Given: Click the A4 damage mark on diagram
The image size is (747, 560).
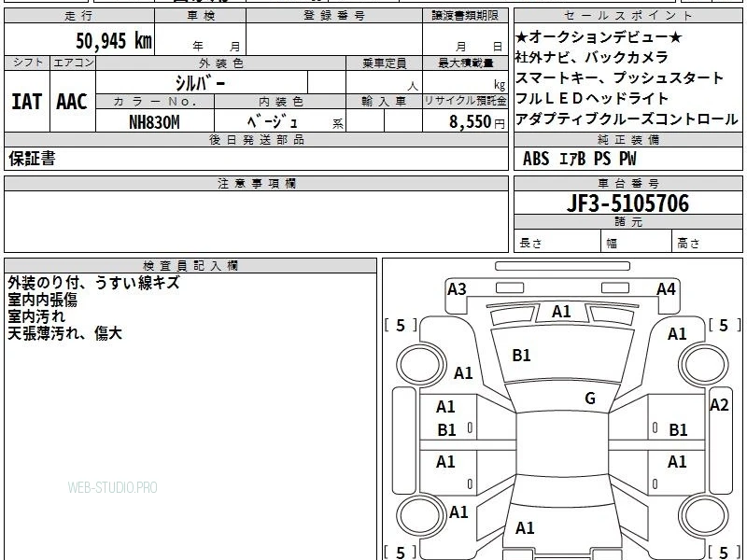Looking at the screenshot, I should (x=666, y=289).
